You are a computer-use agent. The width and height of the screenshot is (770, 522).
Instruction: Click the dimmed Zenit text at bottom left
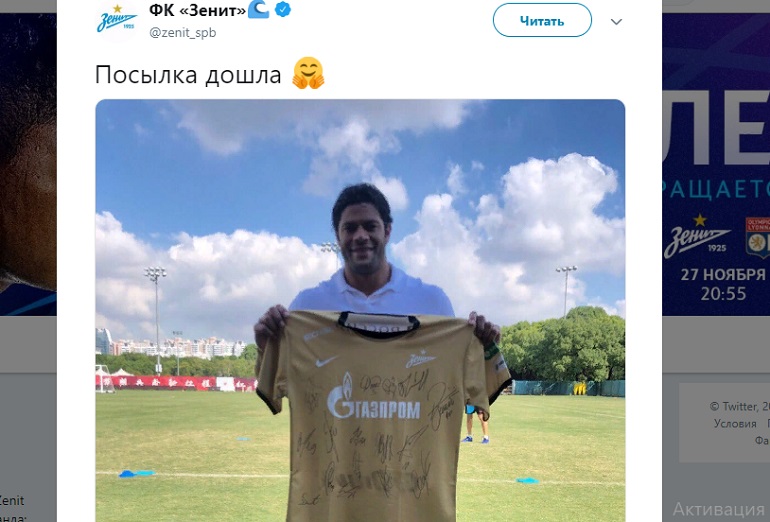[x=11, y=501]
